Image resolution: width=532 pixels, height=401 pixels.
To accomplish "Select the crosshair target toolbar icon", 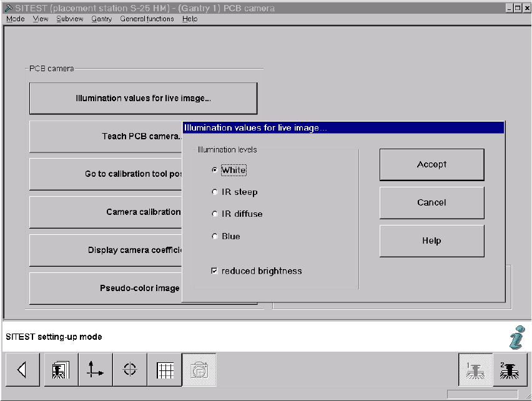I will coord(130,369).
